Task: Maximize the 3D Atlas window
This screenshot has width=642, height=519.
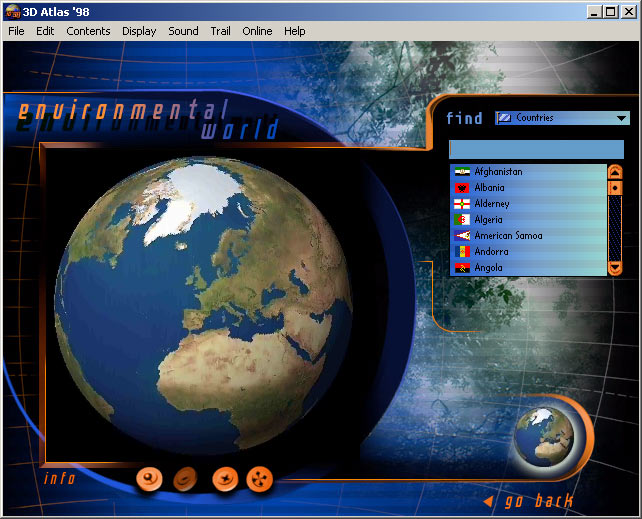Action: (x=610, y=12)
